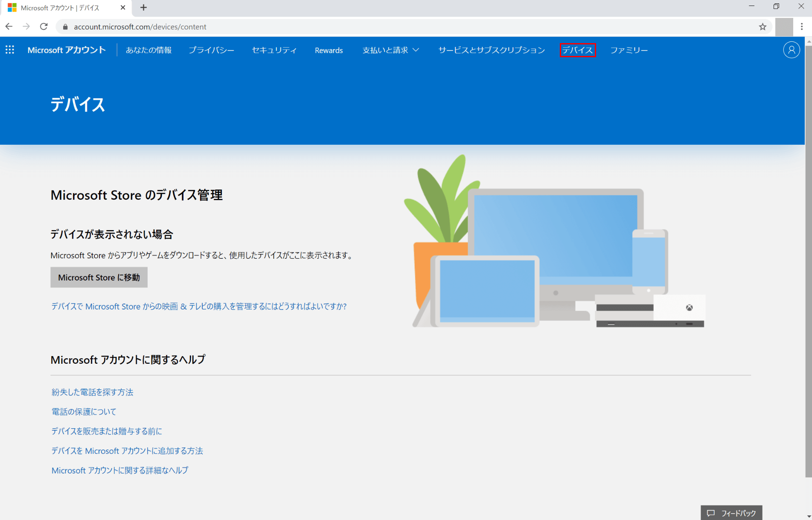Open the Rewards menu item
The image size is (812, 520).
pos(329,50)
